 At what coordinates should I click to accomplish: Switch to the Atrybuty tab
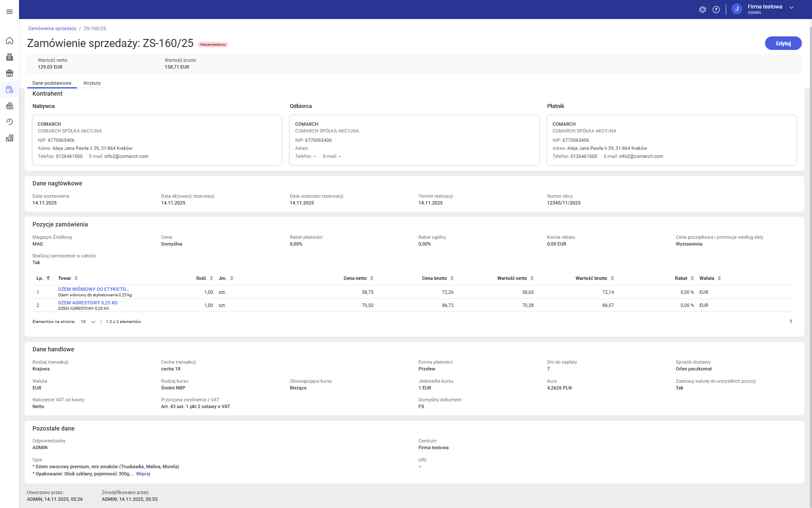click(x=92, y=83)
